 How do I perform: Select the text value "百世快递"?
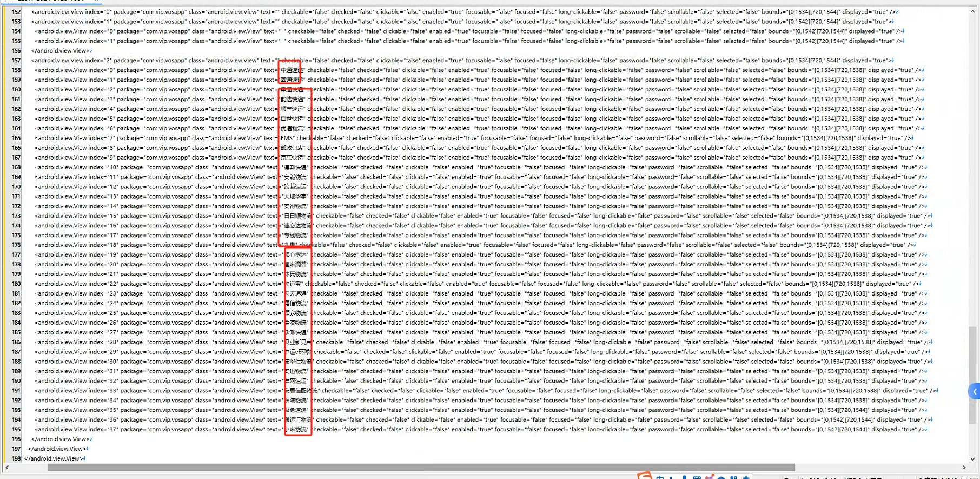pos(292,119)
